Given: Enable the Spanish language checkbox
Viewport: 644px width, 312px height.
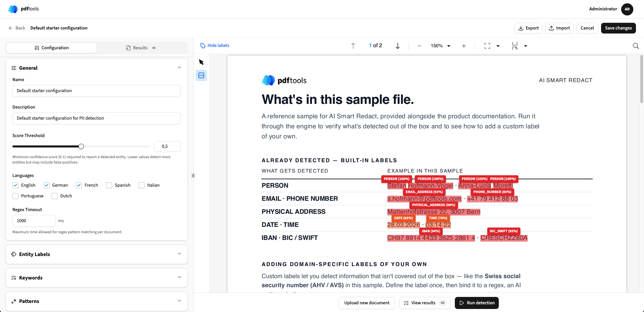Looking at the screenshot, I should tap(109, 185).
